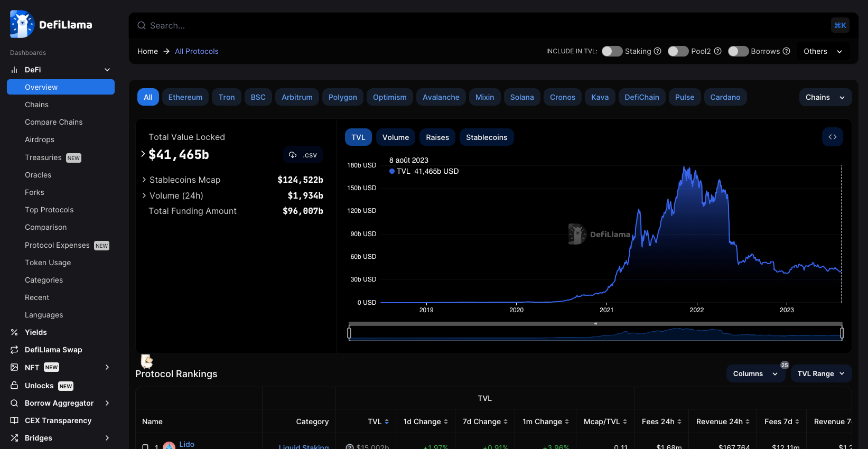Viewport: 868px width, 449px height.
Task: Expand Stablecoins Mcap details
Action: coord(144,180)
